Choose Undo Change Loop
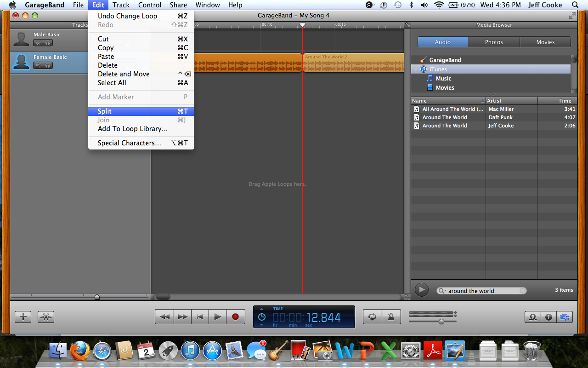The image size is (588, 368). point(141,16)
